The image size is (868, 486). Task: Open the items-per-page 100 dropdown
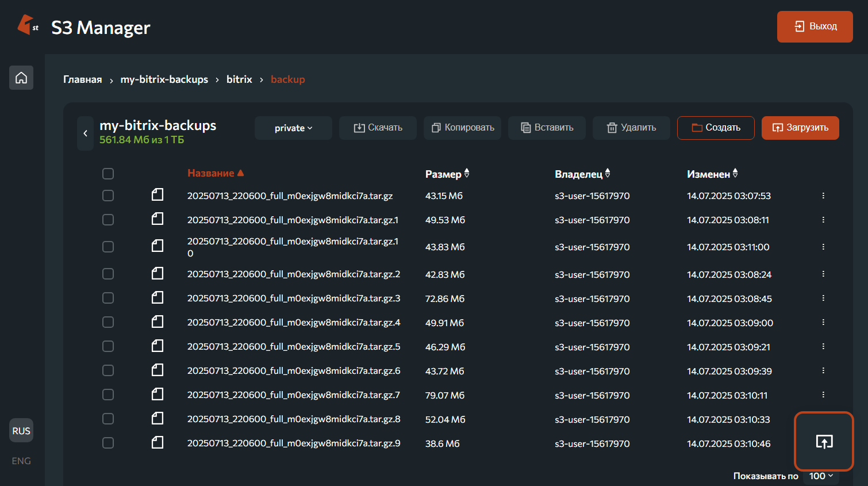(821, 476)
